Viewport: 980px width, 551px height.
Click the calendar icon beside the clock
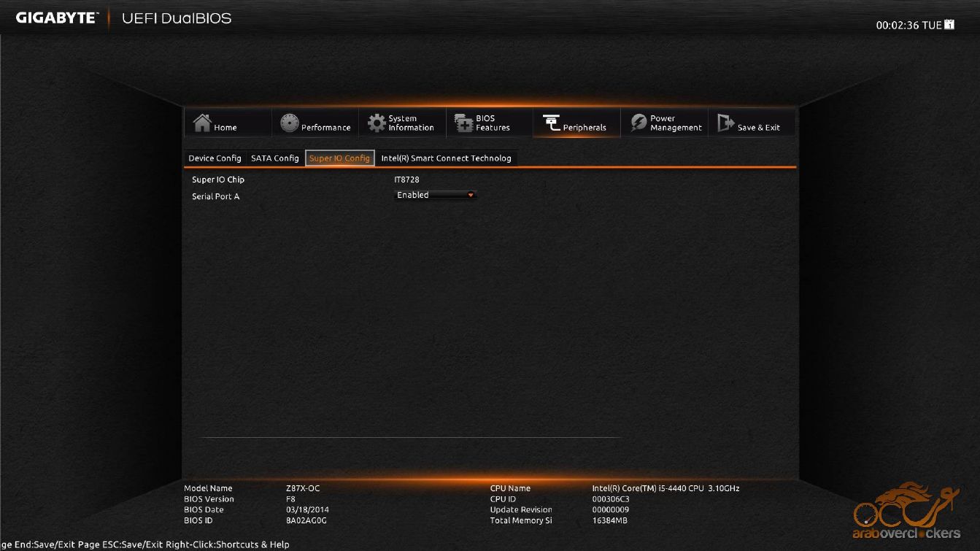pos(949,25)
